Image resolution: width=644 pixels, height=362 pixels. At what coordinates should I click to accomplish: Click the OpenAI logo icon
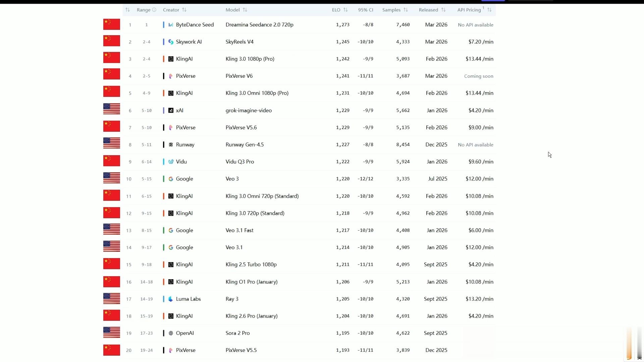[x=171, y=333]
